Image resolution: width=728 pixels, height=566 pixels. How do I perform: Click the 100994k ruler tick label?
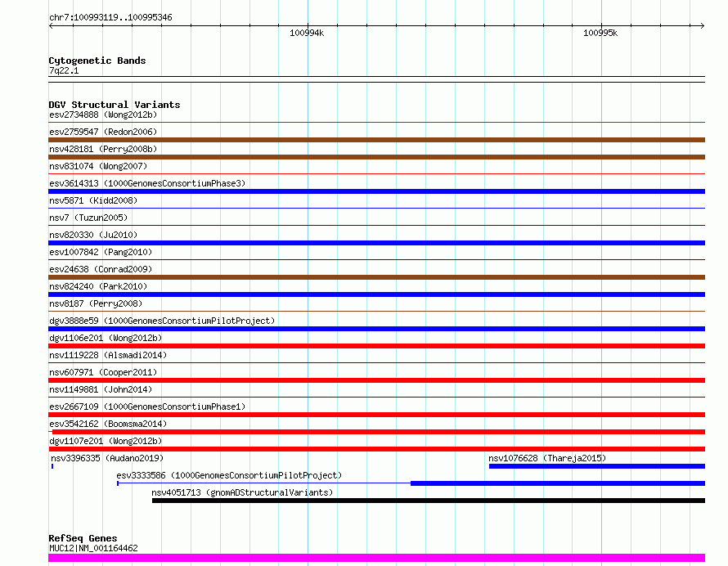[x=307, y=33]
